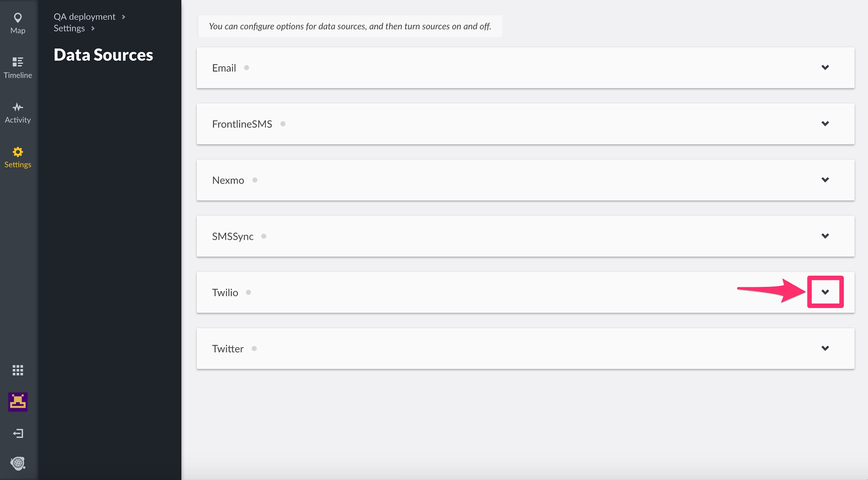Screen dimensions: 868x480
Task: Expand the Nexmo data source
Action: coord(825,180)
